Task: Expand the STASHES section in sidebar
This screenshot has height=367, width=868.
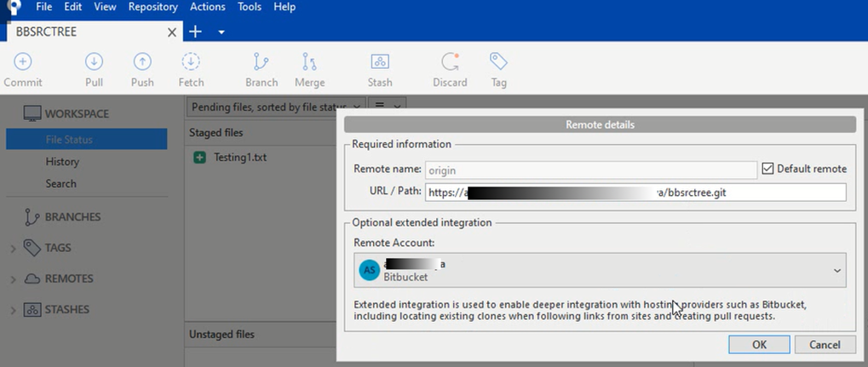Action: pyautogui.click(x=12, y=310)
